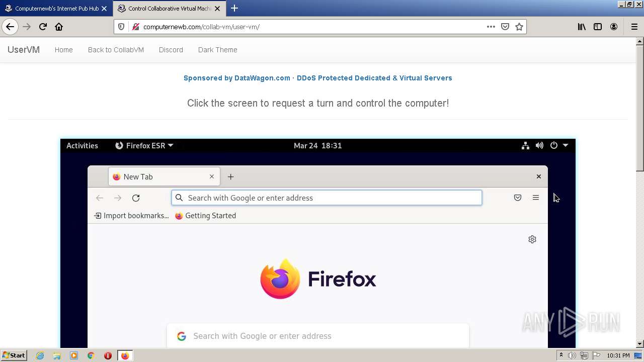Select the New Tab tab in VM Firefox
This screenshot has width=644, height=362.
tap(164, 176)
